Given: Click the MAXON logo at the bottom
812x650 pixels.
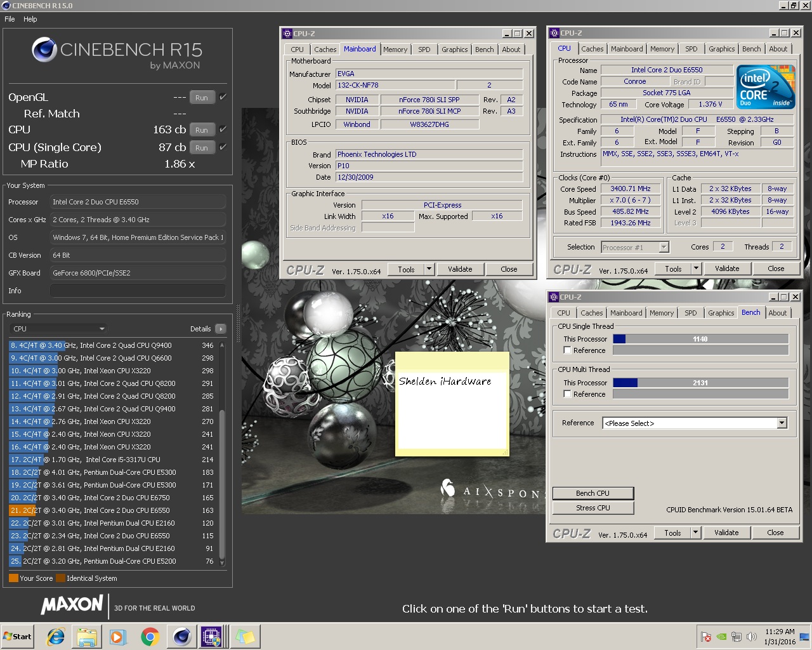Looking at the screenshot, I should (72, 605).
